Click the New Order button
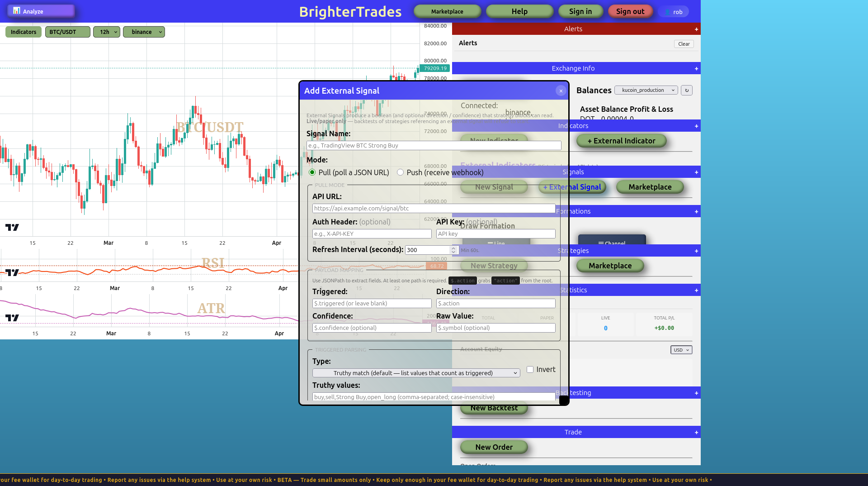Image resolution: width=868 pixels, height=486 pixels. [494, 448]
